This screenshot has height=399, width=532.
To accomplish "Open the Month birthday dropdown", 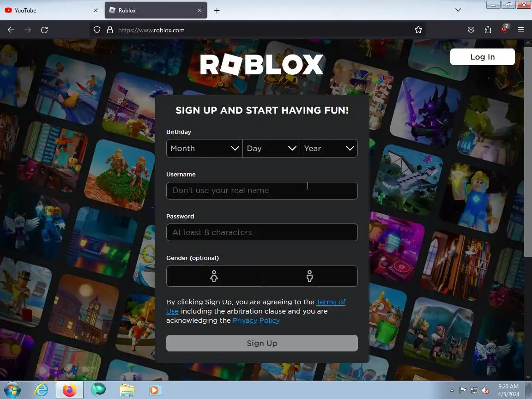I will [204, 148].
